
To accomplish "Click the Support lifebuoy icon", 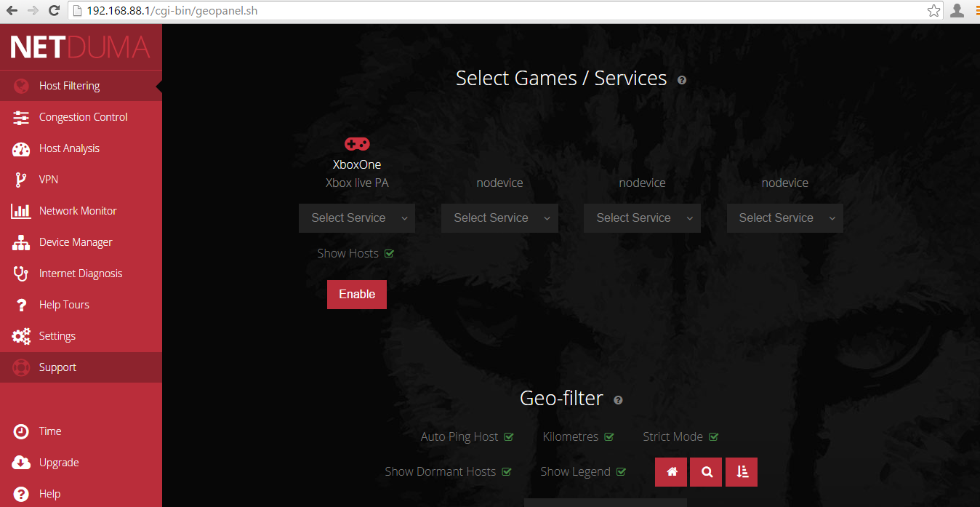I will (x=21, y=367).
